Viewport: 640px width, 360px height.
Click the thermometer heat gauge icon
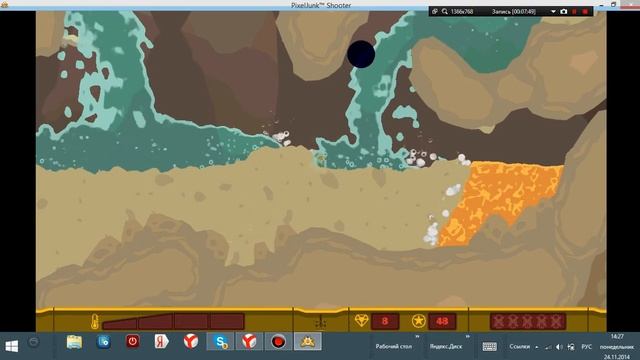pos(95,321)
